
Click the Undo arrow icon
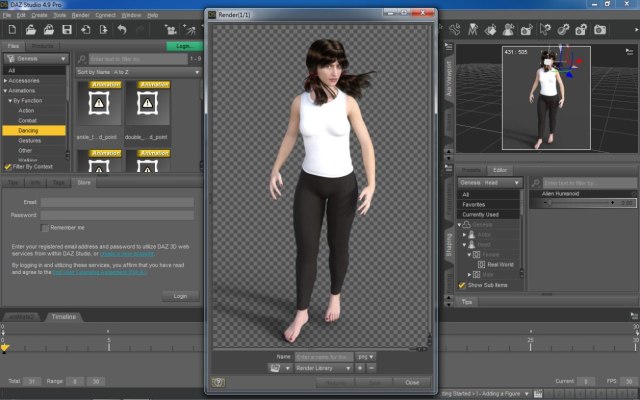coord(121,30)
